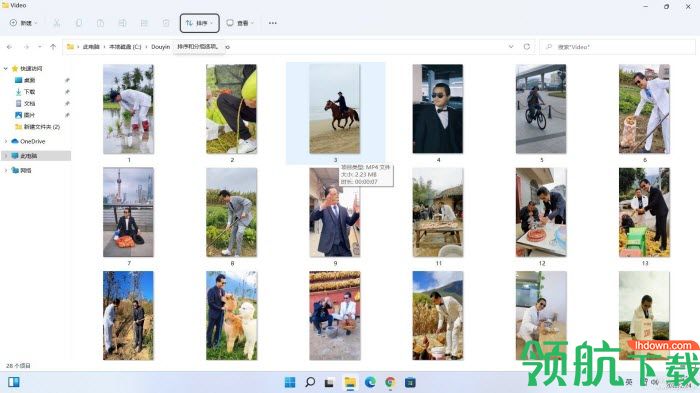Open the Widgets icon on taskbar

(14, 382)
